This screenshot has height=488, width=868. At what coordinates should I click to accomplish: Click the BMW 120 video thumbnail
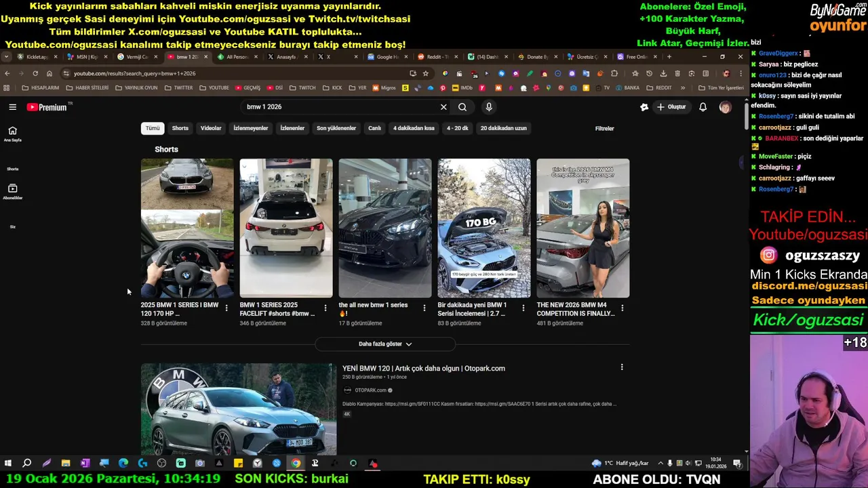tap(238, 409)
